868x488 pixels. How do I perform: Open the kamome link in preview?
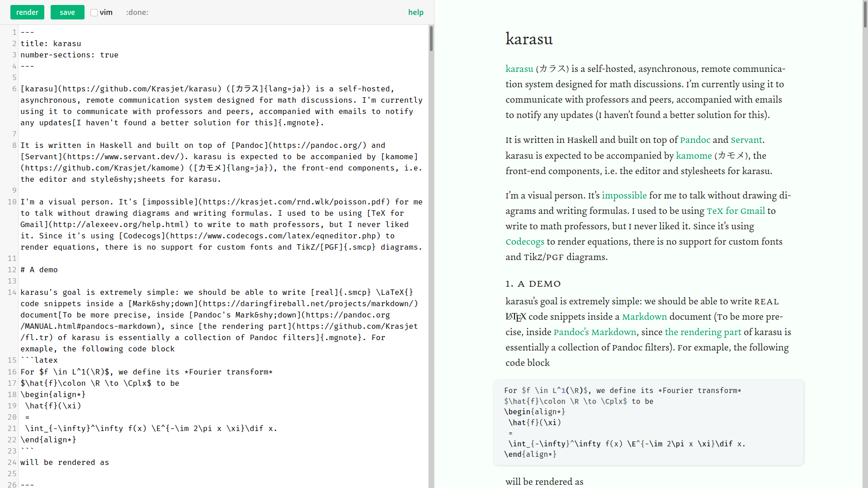(x=694, y=156)
